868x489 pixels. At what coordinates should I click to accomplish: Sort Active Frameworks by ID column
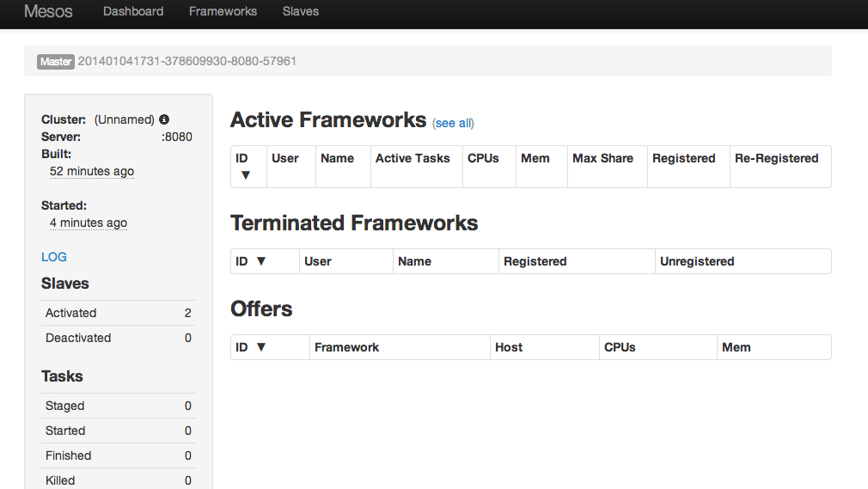[x=244, y=167]
